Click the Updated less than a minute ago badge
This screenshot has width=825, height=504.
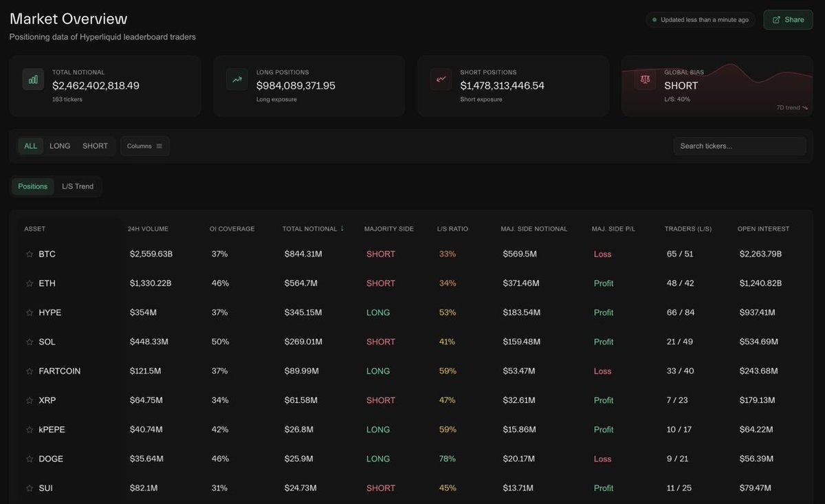[701, 20]
